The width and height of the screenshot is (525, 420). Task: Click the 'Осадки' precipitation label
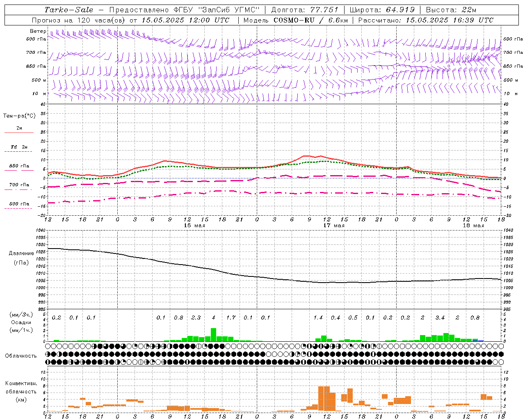point(21,322)
